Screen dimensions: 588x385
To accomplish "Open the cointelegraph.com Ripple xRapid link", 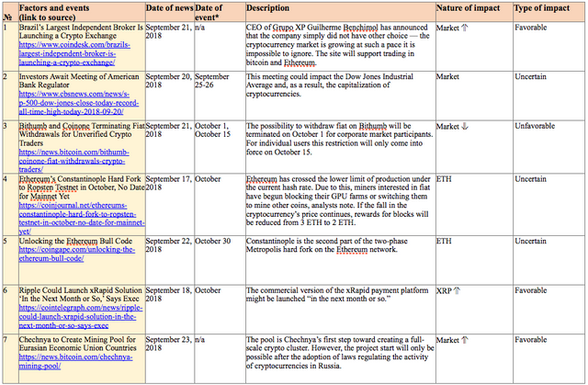I will click(81, 316).
